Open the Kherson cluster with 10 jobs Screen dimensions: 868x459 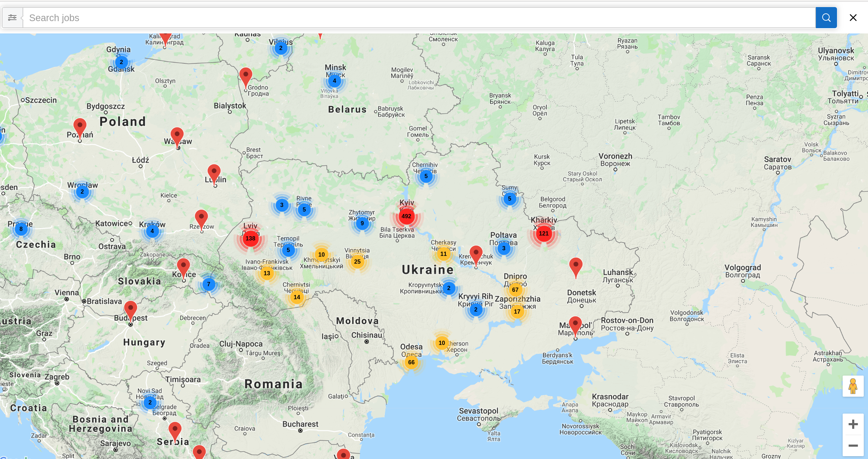click(441, 342)
